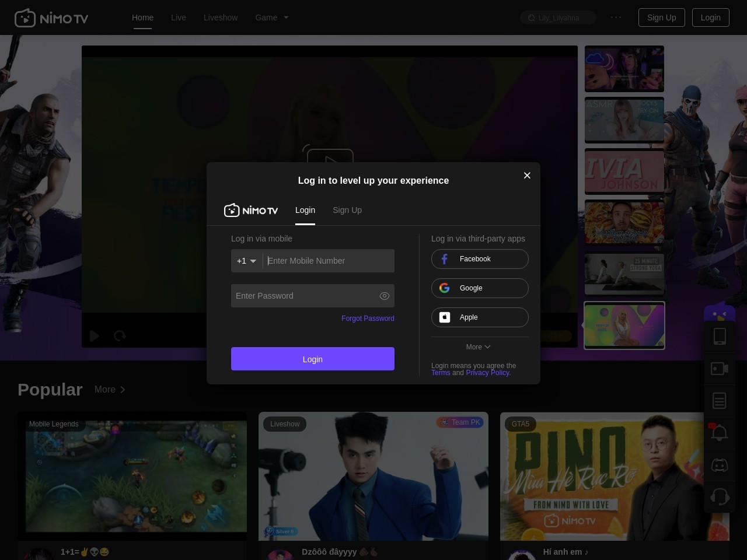Open Live in top navigation
Screen dimensions: 747x560
(x=179, y=17)
